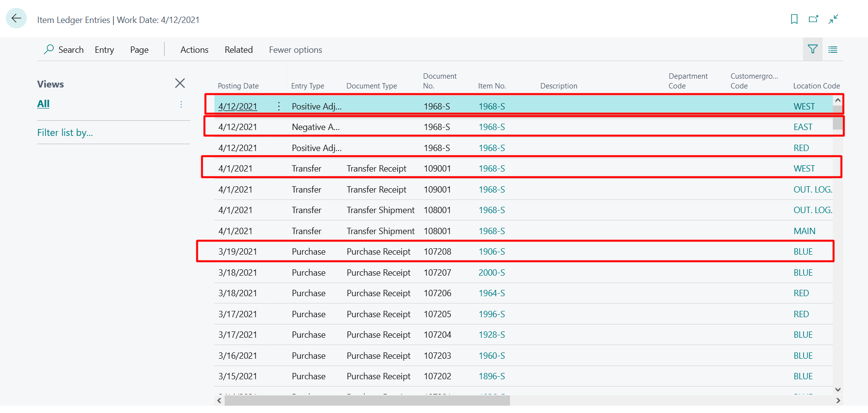Click item 1960-S link
868x413 pixels.
tap(492, 355)
